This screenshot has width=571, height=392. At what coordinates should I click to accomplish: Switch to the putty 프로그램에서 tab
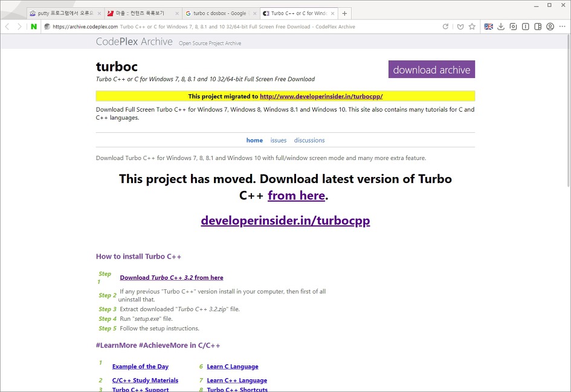[65, 13]
